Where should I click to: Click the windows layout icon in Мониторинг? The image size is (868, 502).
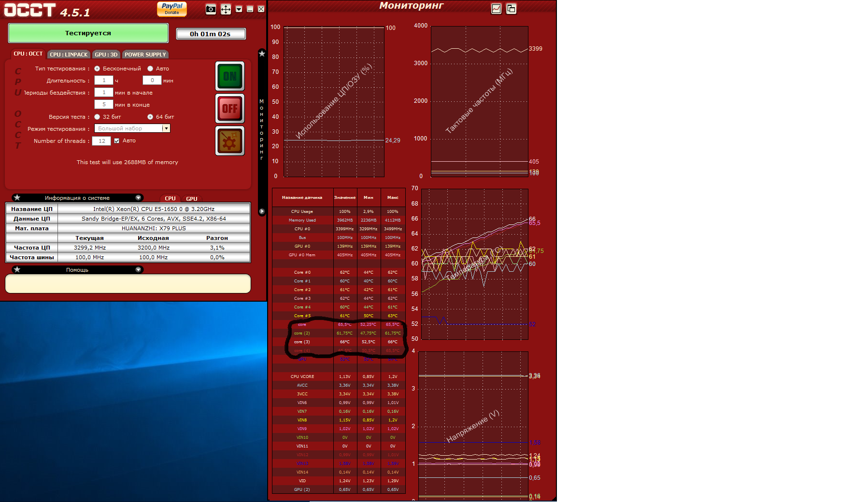511,9
